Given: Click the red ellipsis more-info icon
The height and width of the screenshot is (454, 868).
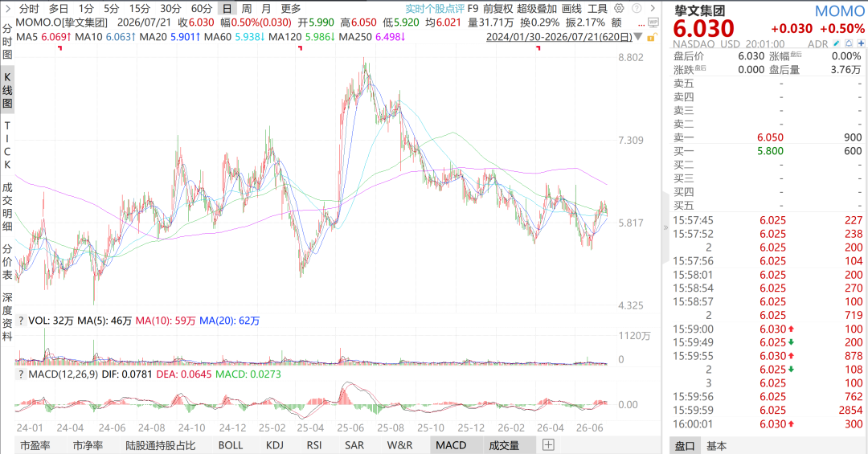Looking at the screenshot, I should point(641,24).
